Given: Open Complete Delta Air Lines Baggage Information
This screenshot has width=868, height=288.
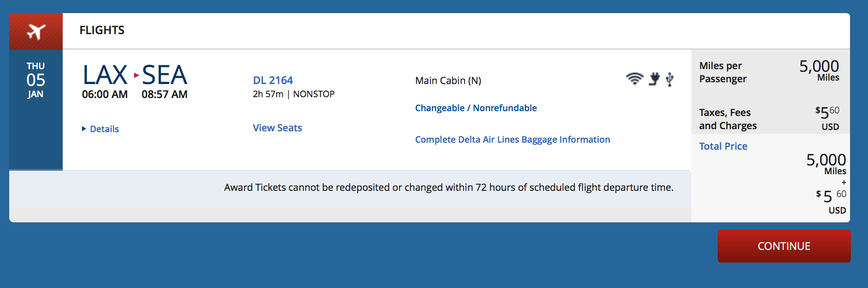Looking at the screenshot, I should click(x=512, y=140).
